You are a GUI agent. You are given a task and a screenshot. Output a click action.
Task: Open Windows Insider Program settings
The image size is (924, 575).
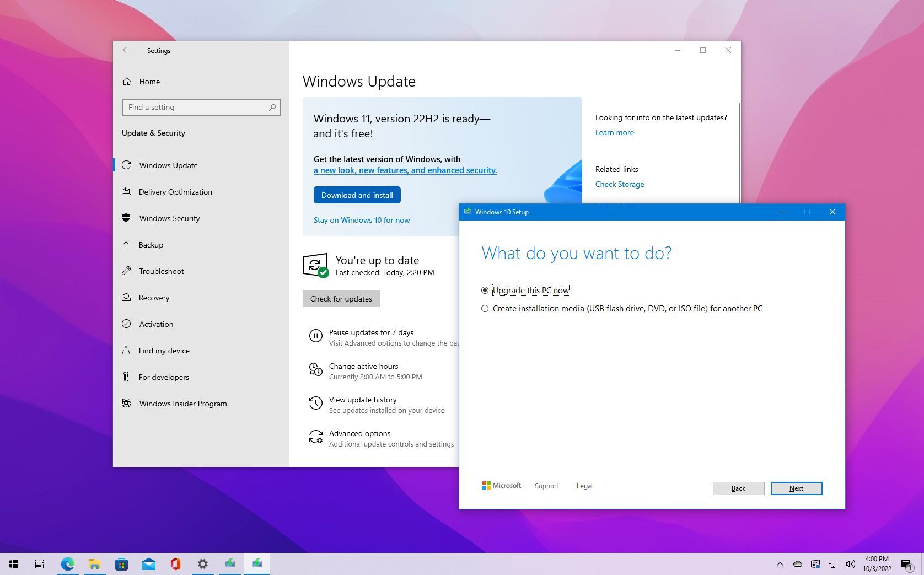182,404
